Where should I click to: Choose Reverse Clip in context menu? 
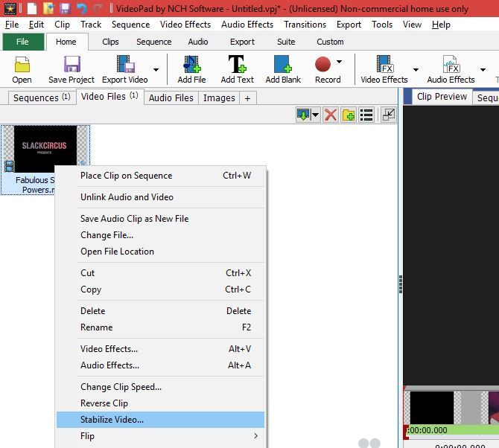click(x=104, y=403)
